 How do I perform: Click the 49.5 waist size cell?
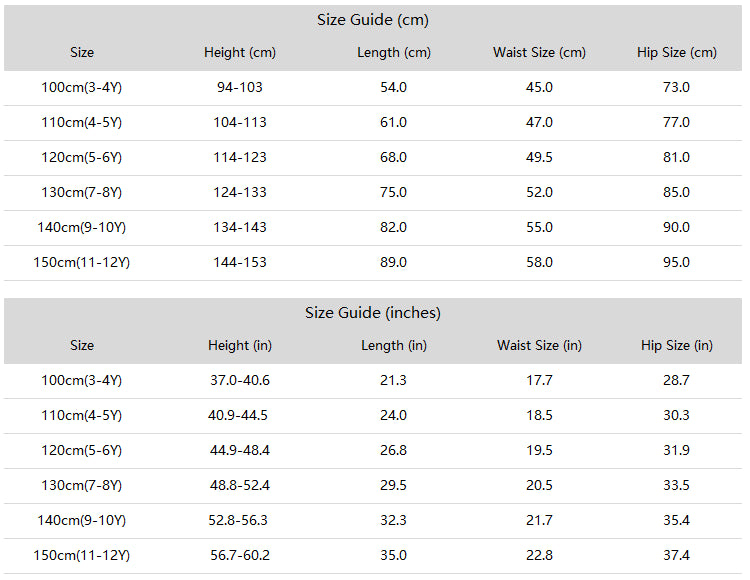coord(539,157)
